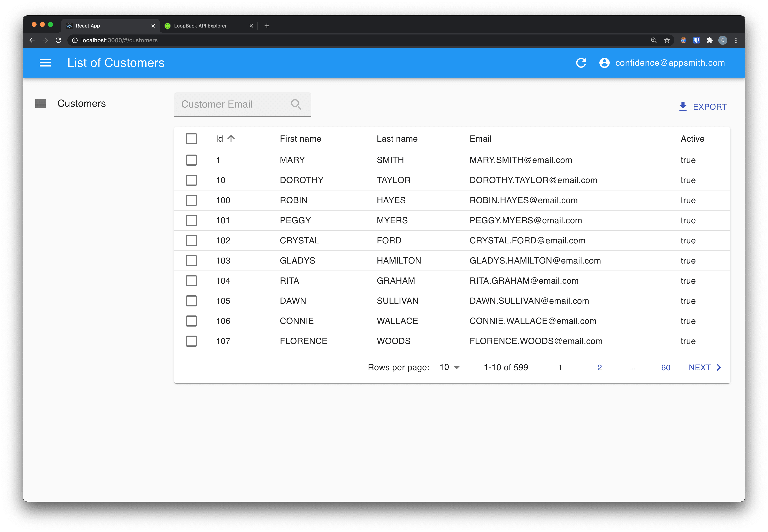This screenshot has height=532, width=768.
Task: Open Chrome's three-dot menu
Action: (736, 40)
